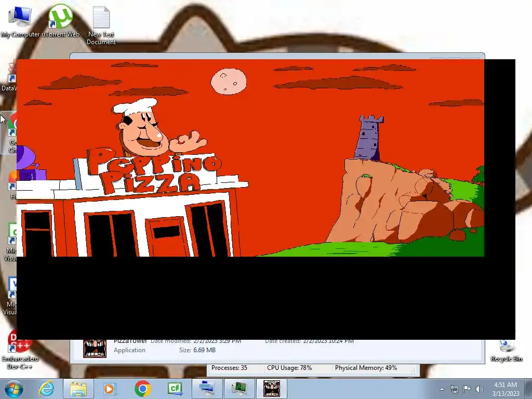Viewport: 532px width, 399px height.
Task: Click the PizzaTower application icon in details pane
Action: pos(95,349)
